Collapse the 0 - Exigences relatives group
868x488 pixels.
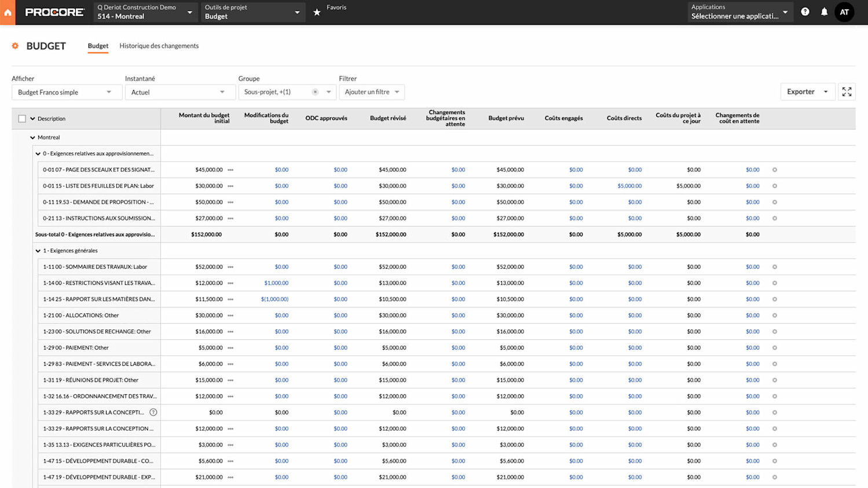point(38,154)
